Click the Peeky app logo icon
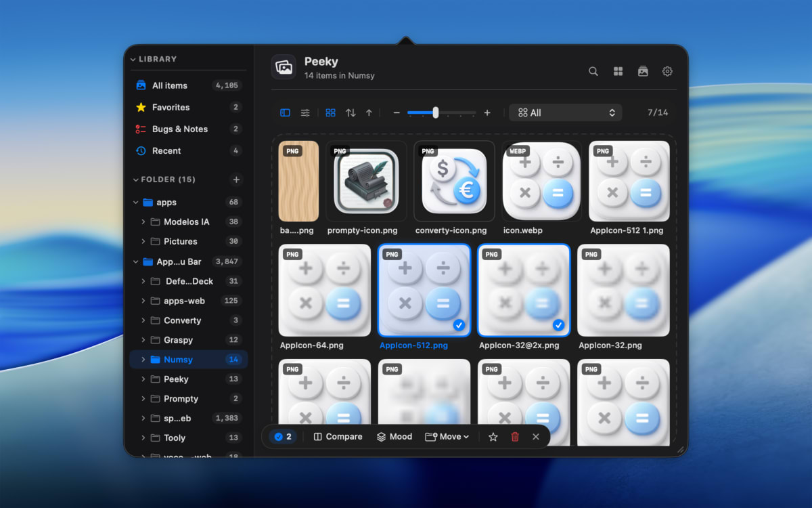Screen dimensions: 812x508 coord(284,67)
